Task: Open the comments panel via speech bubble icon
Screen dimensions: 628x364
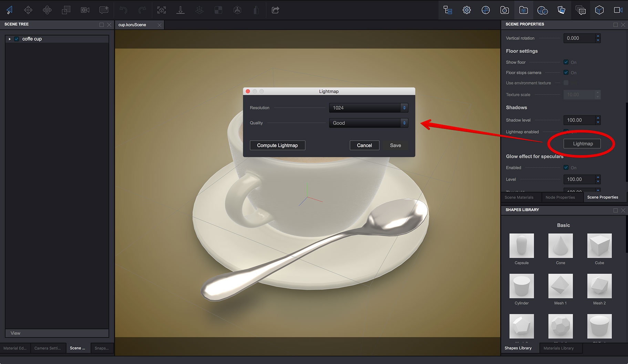Action: 580,10
